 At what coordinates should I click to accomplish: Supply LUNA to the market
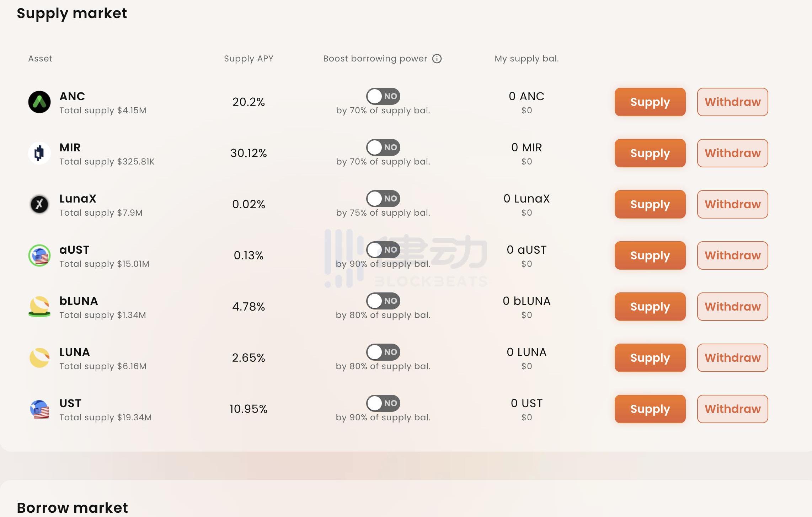click(650, 358)
